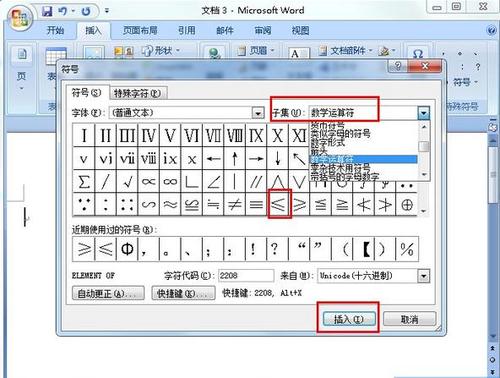Pick recently used 【 bracket symbol
Viewport: 500px width, 378px height.
[364, 249]
